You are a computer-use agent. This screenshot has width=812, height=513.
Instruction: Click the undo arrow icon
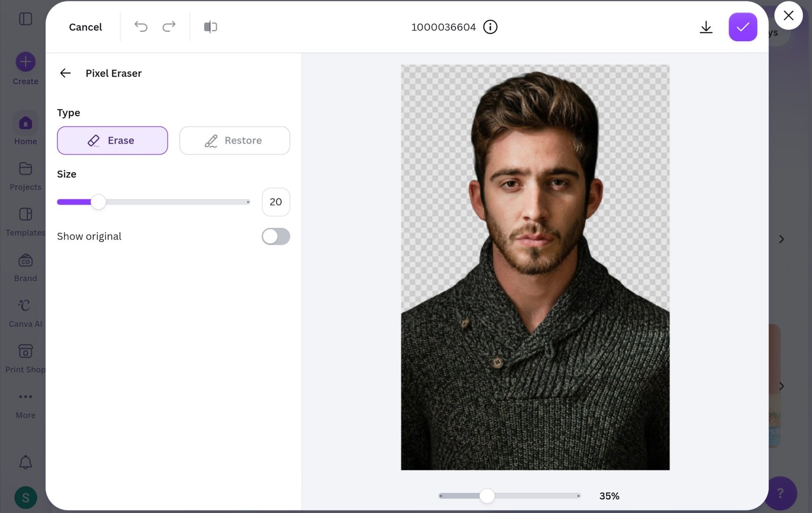(141, 26)
